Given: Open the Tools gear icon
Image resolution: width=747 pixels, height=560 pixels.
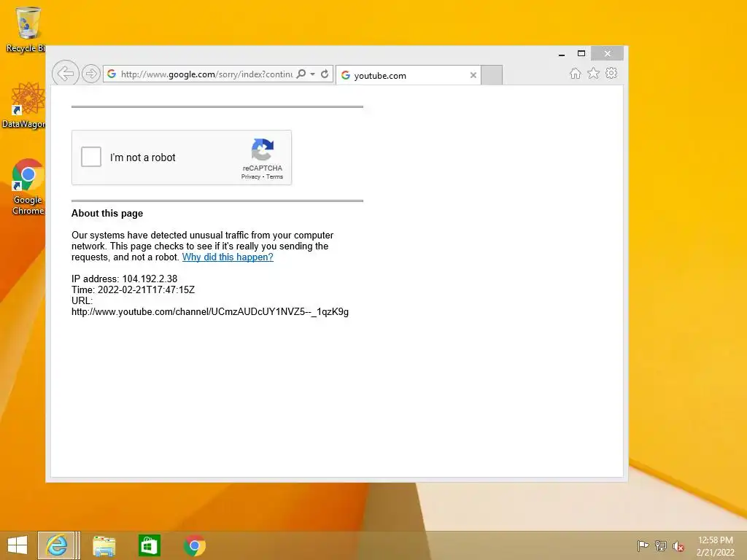Looking at the screenshot, I should click(x=611, y=73).
